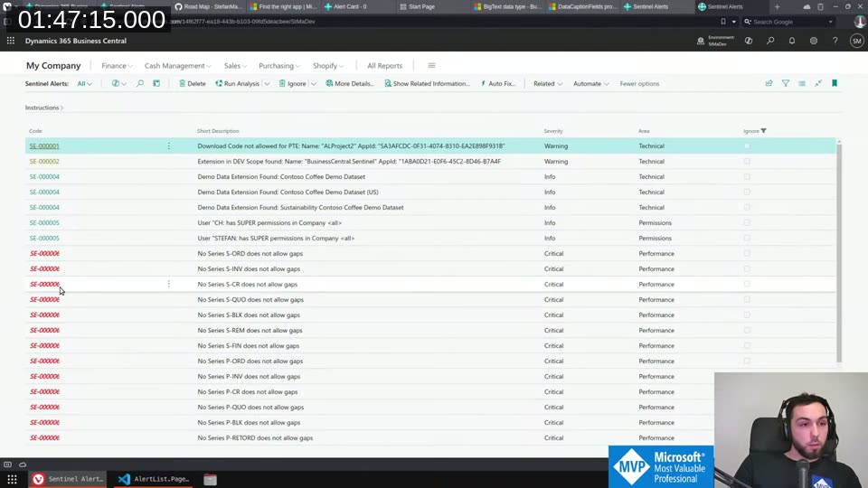Toggle Ignore checkbox for Contoso Coffee Demo Dataset (US)
Screen dimensions: 868x488
747,192
